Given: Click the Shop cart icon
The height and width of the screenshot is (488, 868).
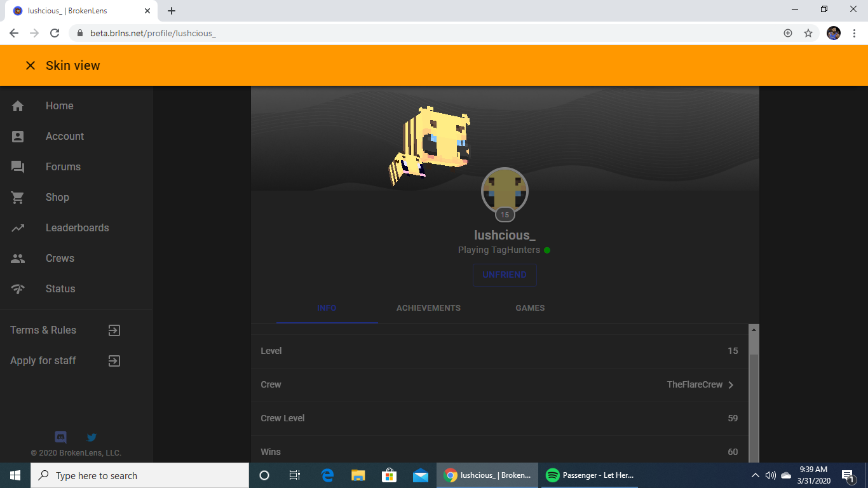Looking at the screenshot, I should coord(18,198).
